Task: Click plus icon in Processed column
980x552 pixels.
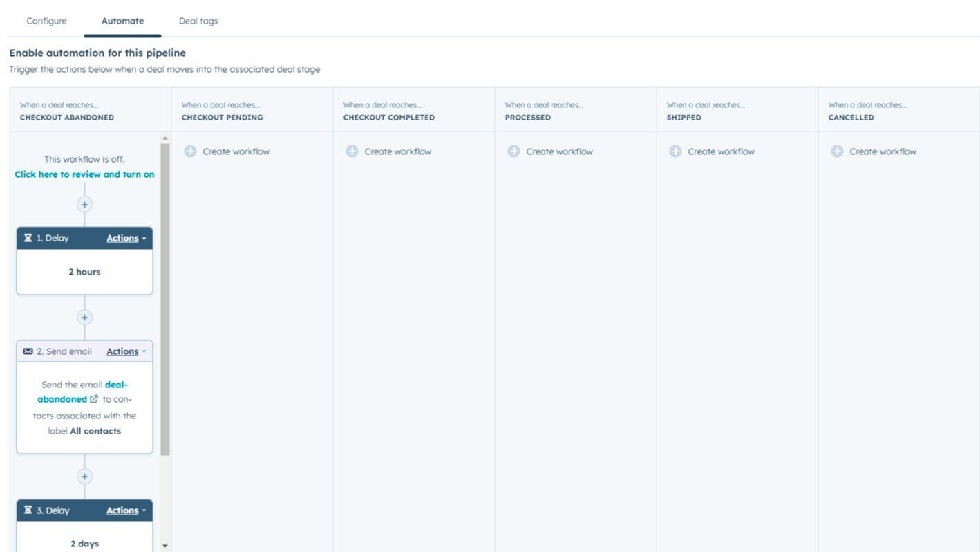Action: pyautogui.click(x=513, y=151)
